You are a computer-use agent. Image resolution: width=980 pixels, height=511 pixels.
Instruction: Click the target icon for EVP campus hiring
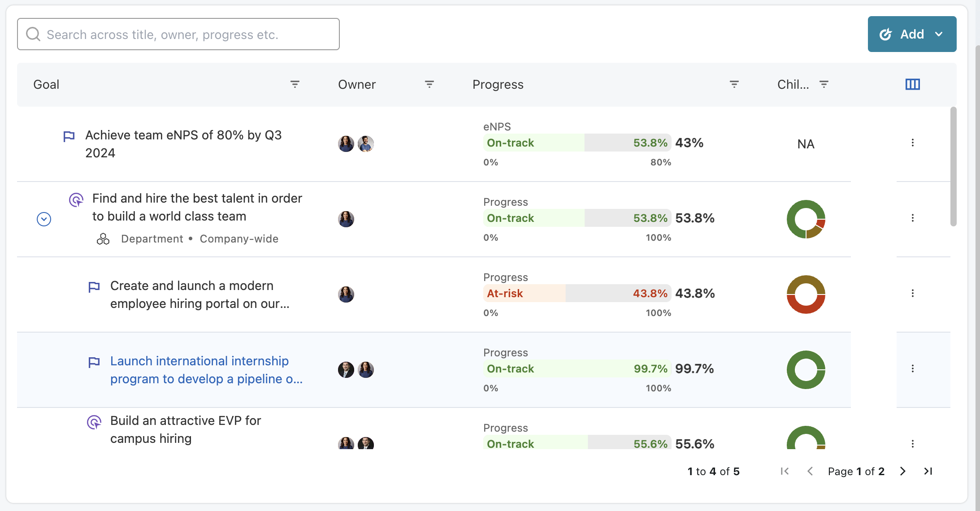[x=94, y=422]
